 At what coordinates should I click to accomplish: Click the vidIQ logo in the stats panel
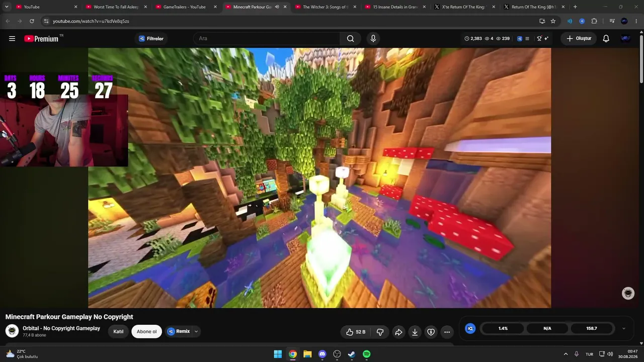[470, 328]
